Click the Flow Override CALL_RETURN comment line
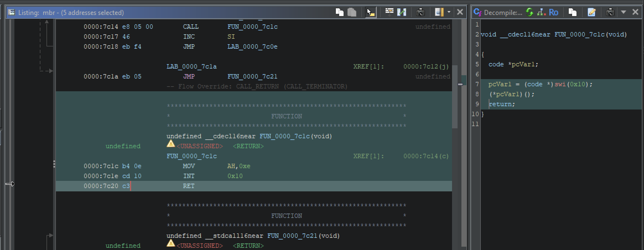Screen dimensions: 644x250 point(257,87)
